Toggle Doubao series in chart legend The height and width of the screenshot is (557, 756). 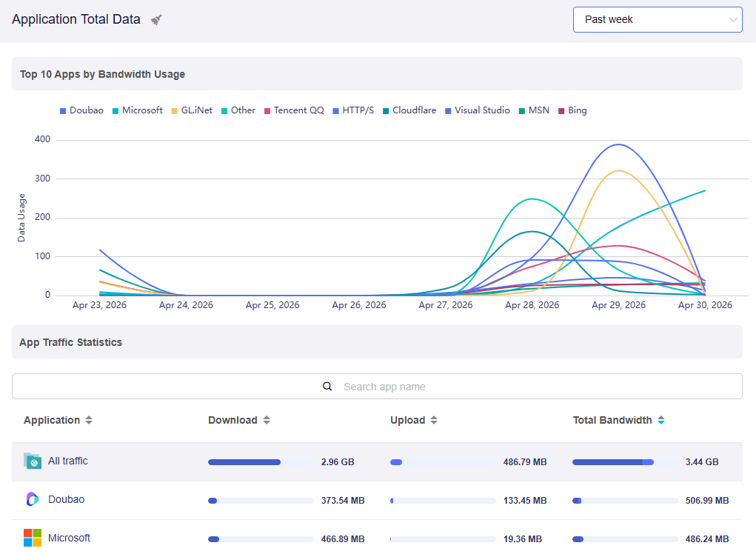click(81, 110)
